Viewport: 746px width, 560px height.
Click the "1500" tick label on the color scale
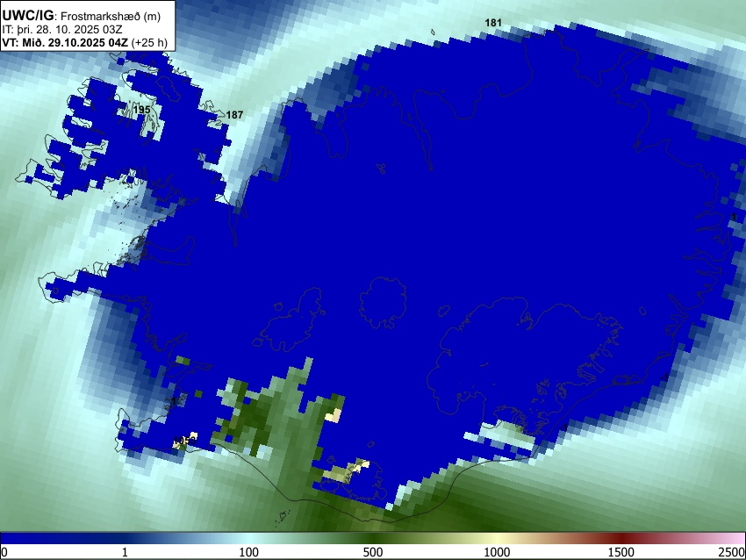click(621, 552)
